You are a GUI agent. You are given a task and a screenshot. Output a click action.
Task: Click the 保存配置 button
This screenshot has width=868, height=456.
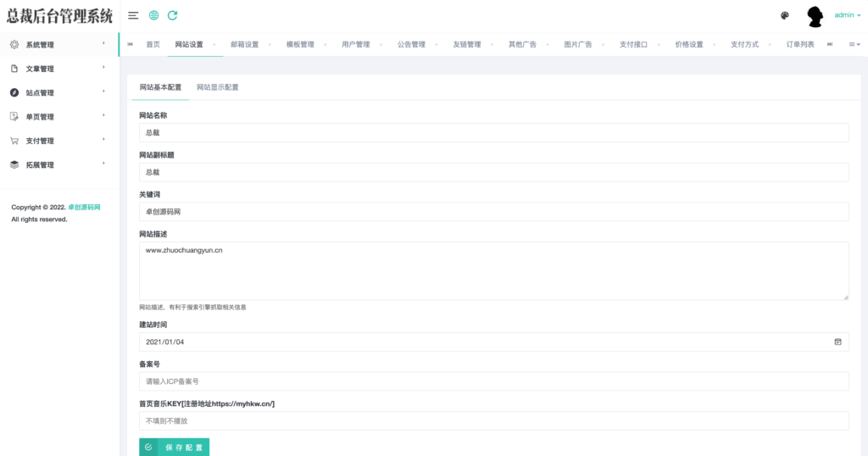click(175, 448)
